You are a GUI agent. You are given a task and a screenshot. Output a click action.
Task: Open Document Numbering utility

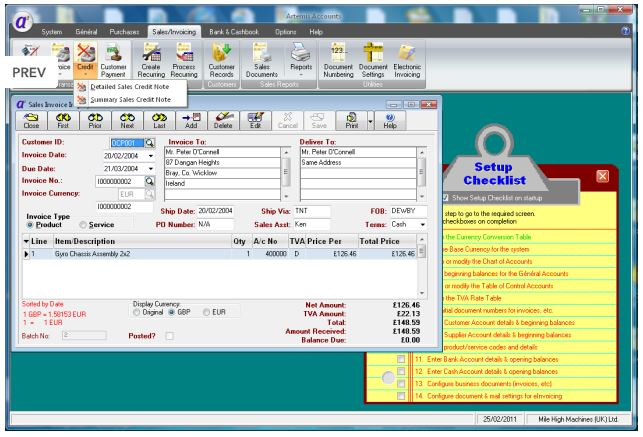338,60
